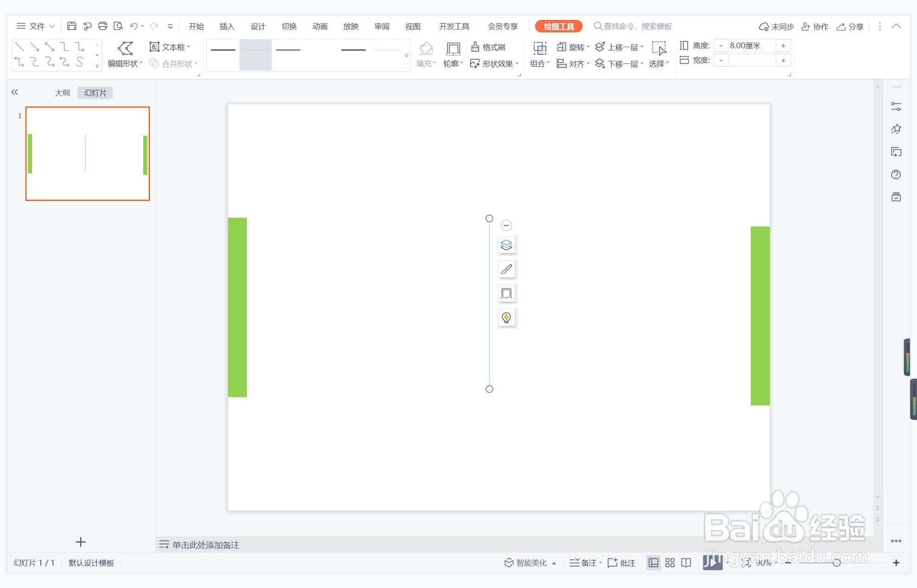
Task: Click the save icon in the quick toolbar
Action: [71, 26]
